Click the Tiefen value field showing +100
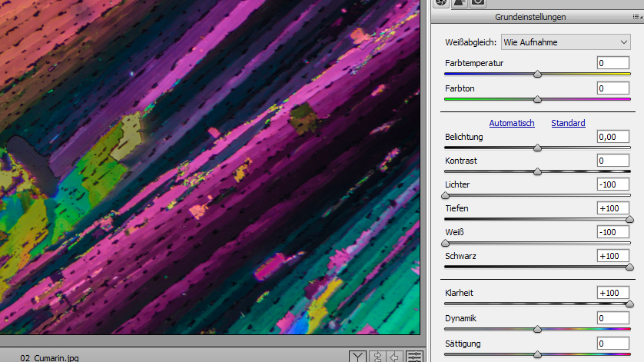The height and width of the screenshot is (362, 644). tap(612, 208)
